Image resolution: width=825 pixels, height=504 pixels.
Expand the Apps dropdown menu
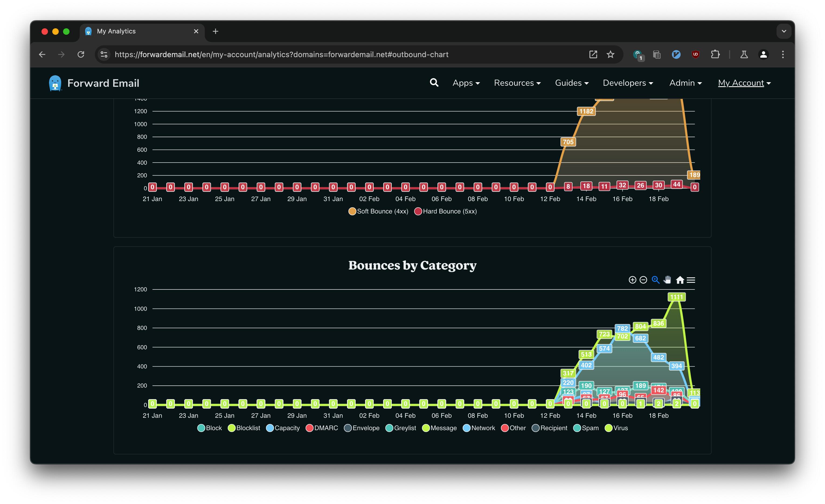coord(466,83)
